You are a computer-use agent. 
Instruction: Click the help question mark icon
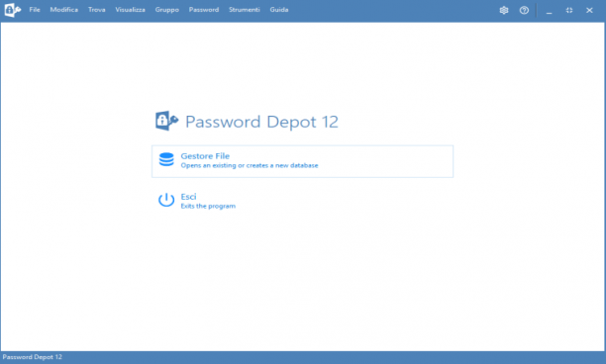(x=524, y=11)
